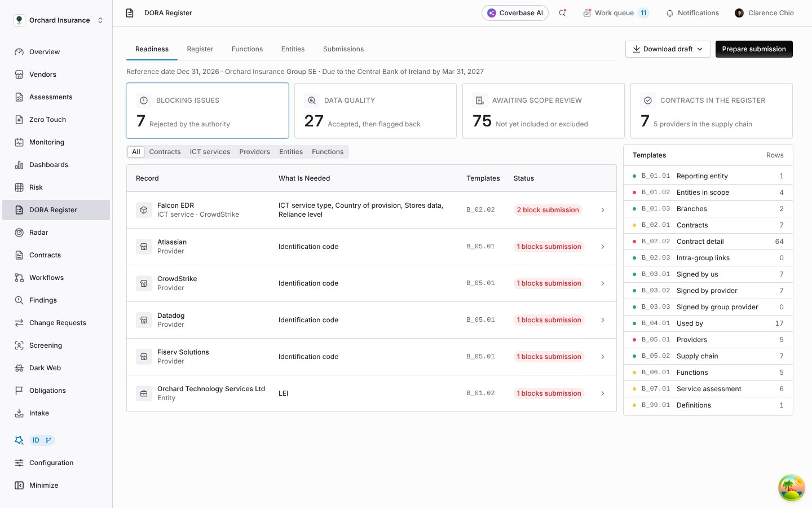The height and width of the screenshot is (508, 812).
Task: Select the Data Quality card
Action: [x=376, y=111]
